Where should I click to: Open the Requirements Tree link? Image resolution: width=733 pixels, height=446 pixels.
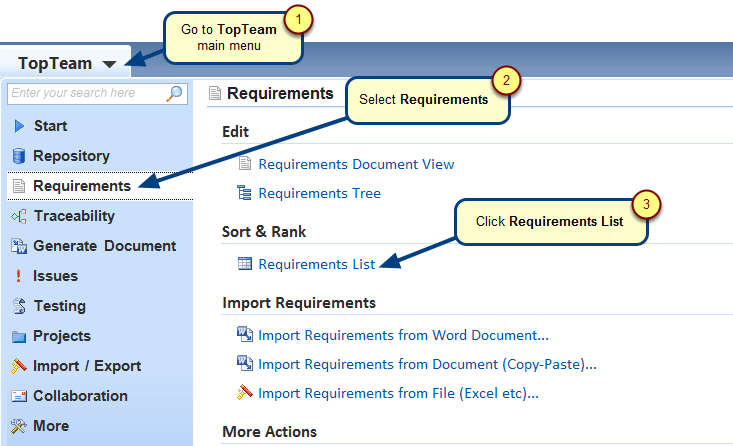(319, 193)
